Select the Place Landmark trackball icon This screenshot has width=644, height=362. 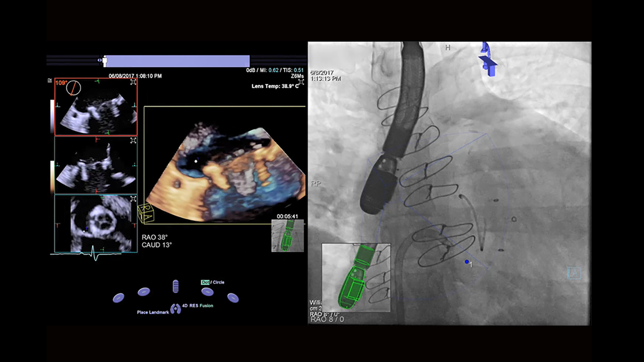tap(176, 308)
